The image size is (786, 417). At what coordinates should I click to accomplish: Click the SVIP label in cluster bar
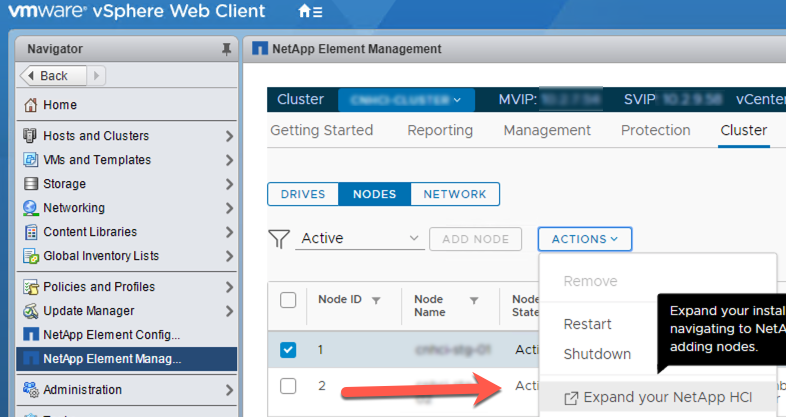pos(639,100)
